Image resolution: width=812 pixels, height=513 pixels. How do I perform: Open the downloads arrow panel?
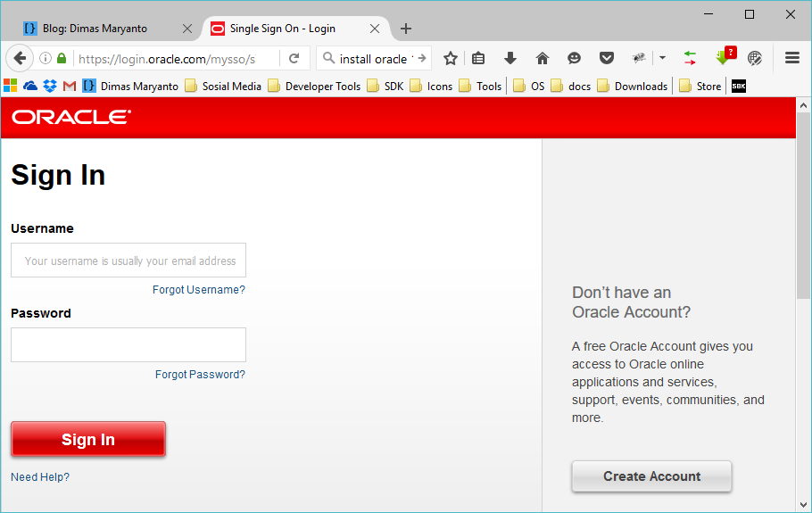pyautogui.click(x=510, y=59)
